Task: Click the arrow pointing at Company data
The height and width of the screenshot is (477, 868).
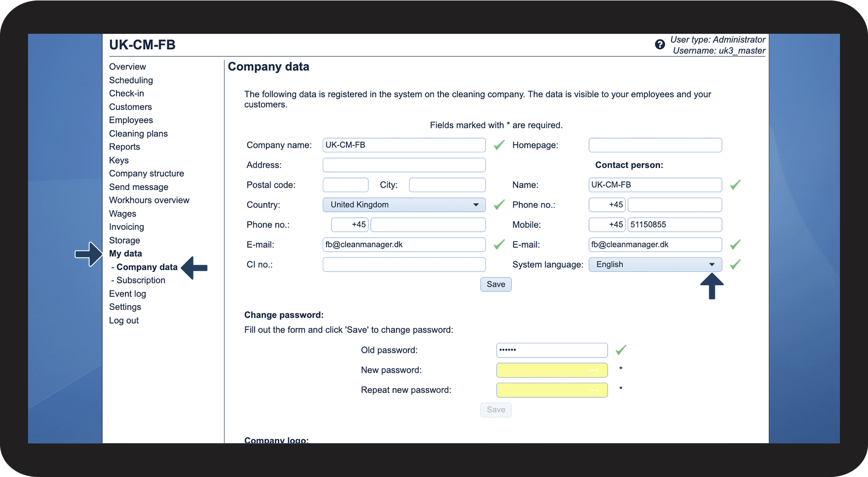Action: tap(195, 268)
